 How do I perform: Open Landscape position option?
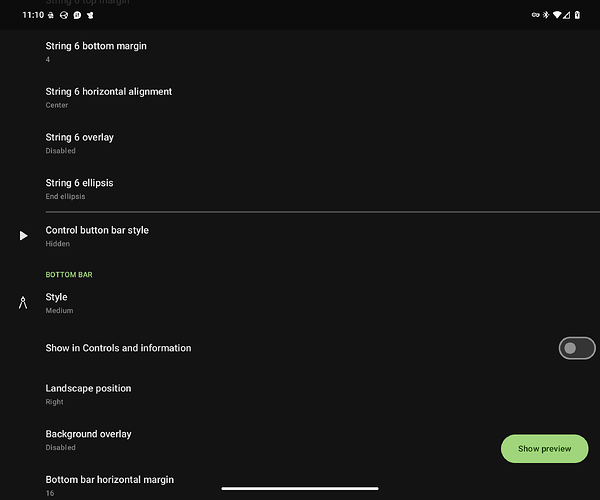[300, 394]
